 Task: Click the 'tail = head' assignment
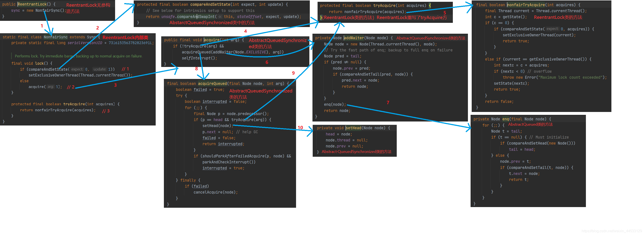coord(522,150)
